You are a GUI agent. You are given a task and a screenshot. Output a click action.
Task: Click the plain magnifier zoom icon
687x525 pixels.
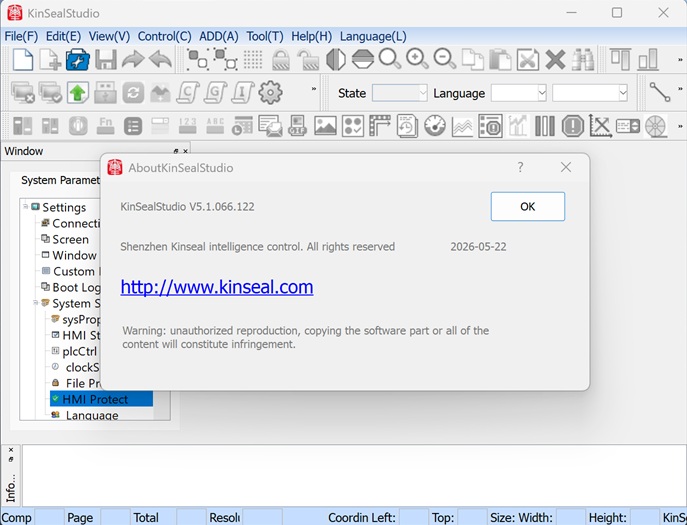(x=390, y=60)
